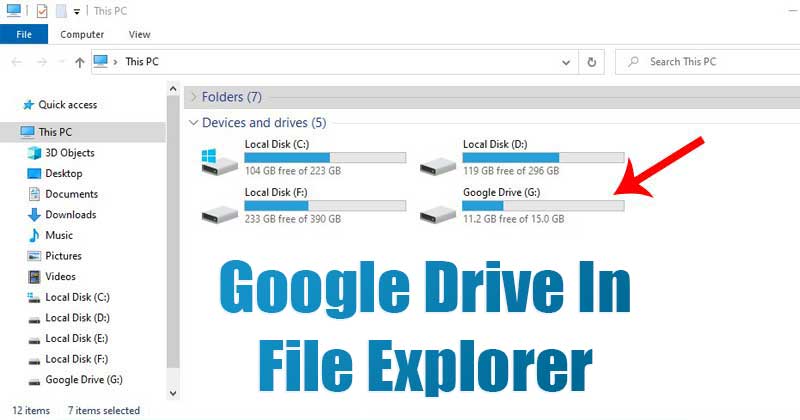
Task: Select the Devices and drives (5) header text
Action: [264, 122]
